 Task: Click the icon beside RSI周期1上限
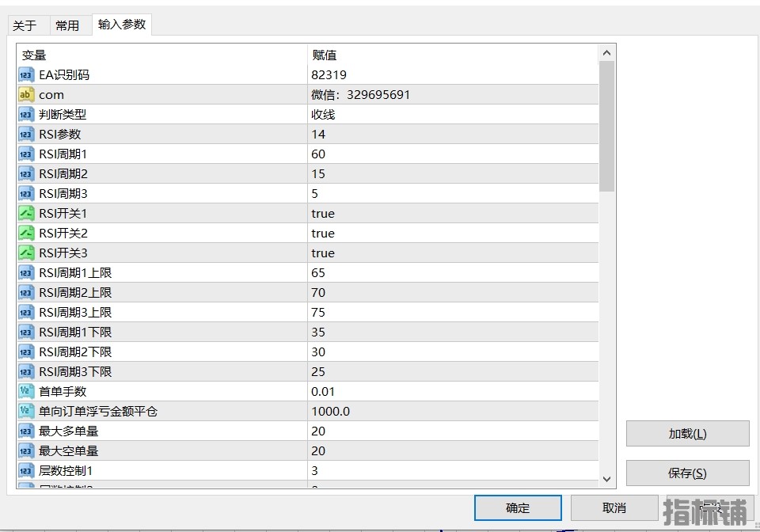26,273
